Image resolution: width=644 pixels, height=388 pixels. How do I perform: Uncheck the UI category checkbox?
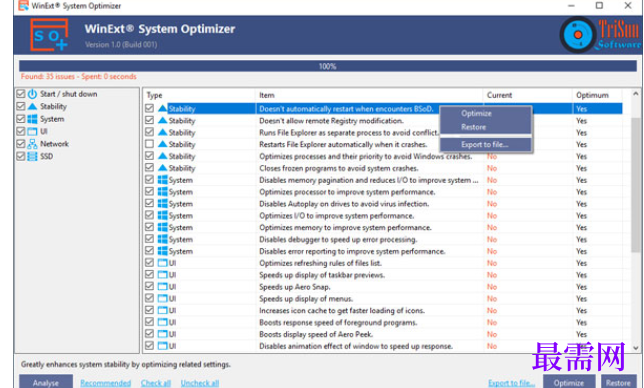[21, 131]
